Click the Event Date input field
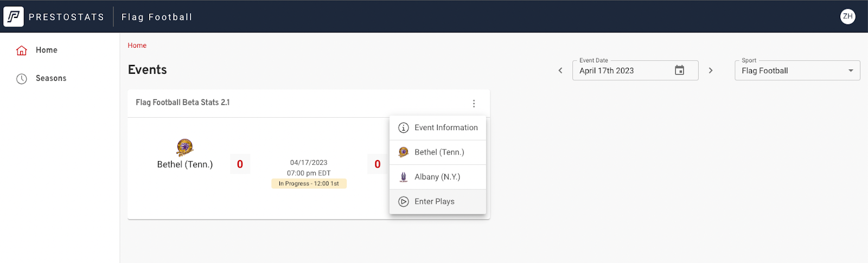This screenshot has height=263, width=868. (624, 70)
